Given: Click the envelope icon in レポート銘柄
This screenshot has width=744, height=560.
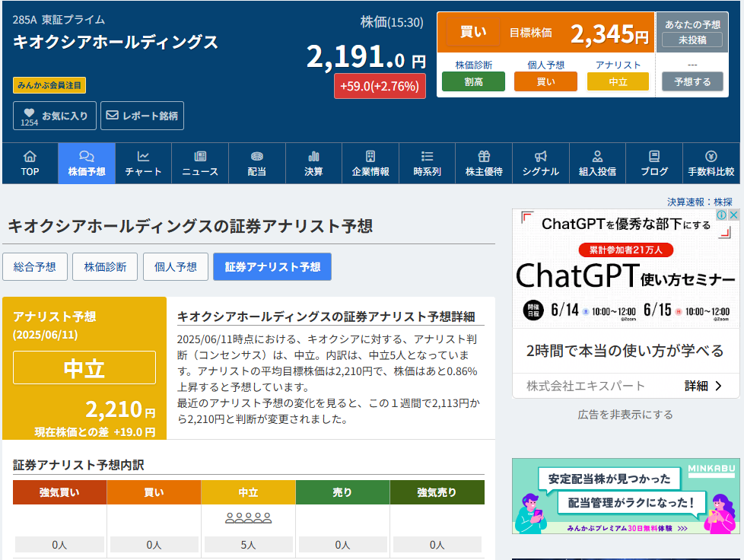Looking at the screenshot, I should (x=112, y=115).
